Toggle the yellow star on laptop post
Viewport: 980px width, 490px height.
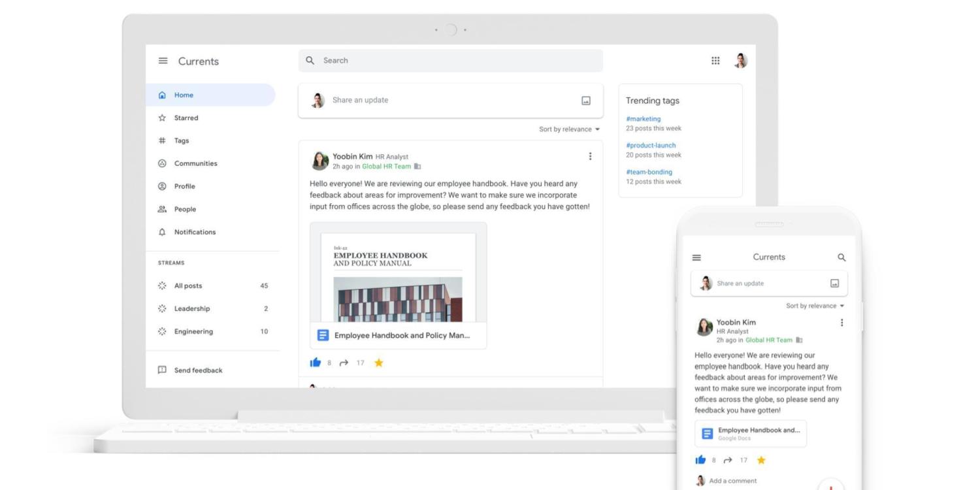[378, 363]
